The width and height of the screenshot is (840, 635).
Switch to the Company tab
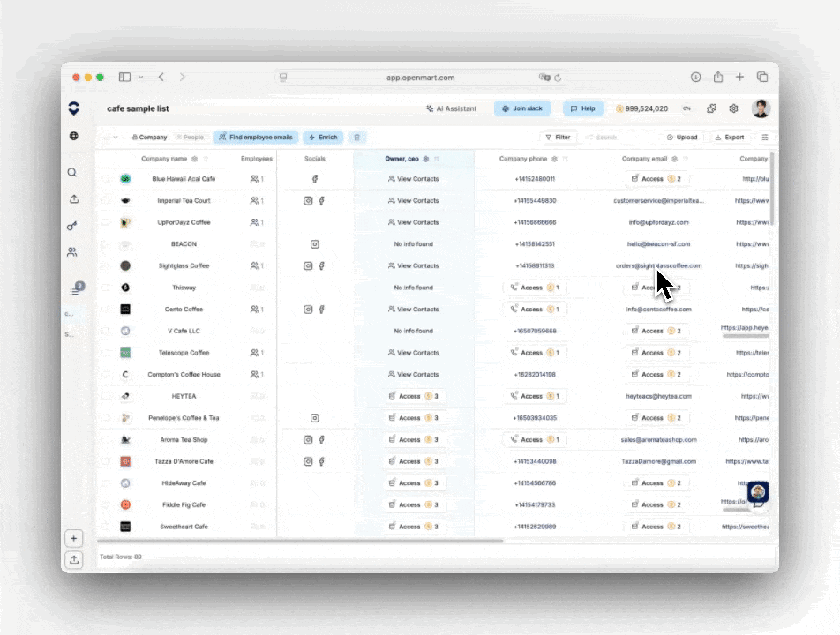[149, 138]
